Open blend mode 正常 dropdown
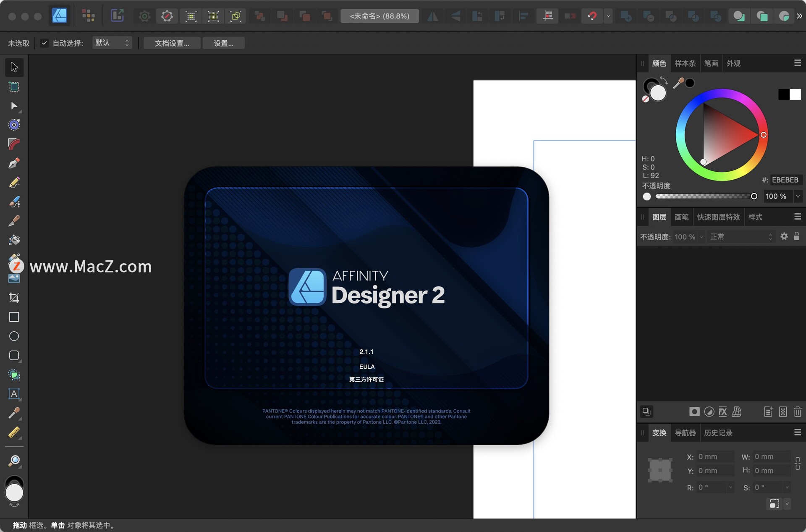The width and height of the screenshot is (806, 532). pos(741,237)
